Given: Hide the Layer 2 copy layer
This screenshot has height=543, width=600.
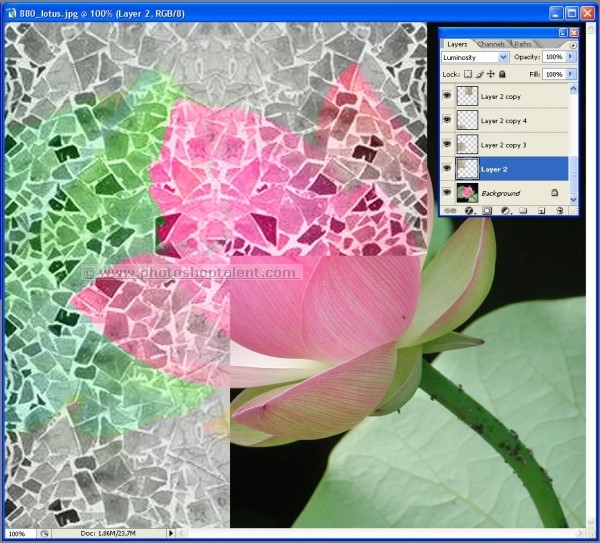Looking at the screenshot, I should pyautogui.click(x=447, y=95).
